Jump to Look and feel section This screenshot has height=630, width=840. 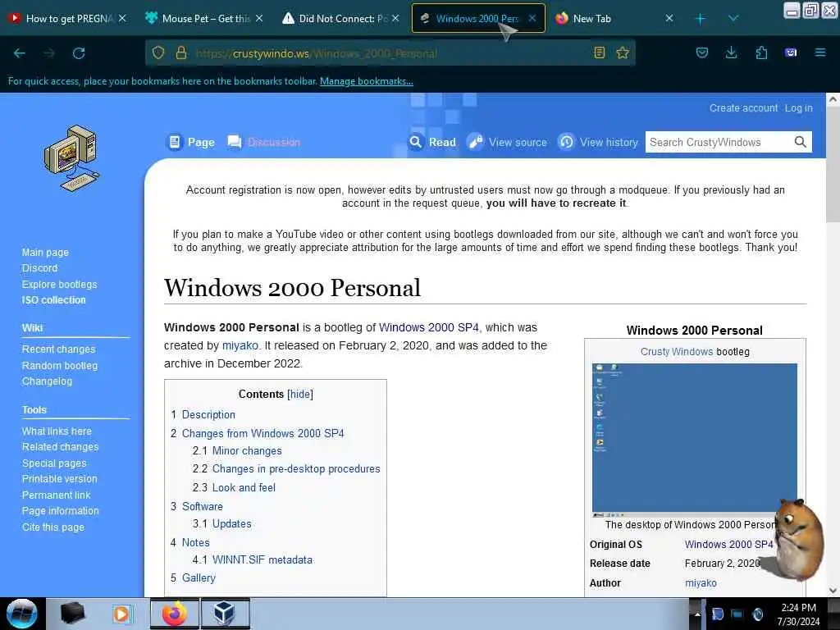click(244, 487)
